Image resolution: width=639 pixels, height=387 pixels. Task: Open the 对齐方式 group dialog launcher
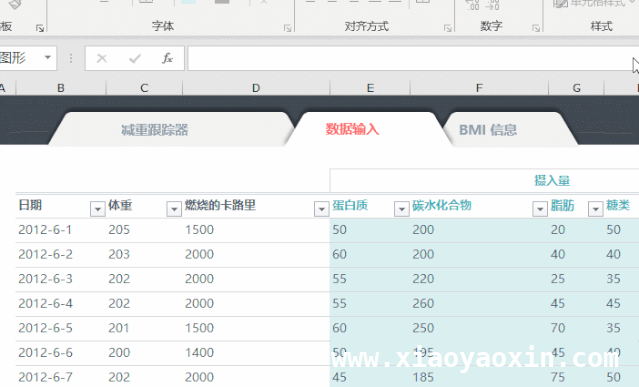tap(448, 28)
